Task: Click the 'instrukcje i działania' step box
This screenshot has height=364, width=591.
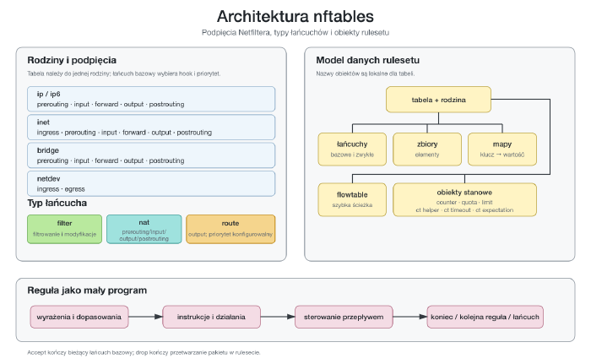Action: tap(211, 317)
